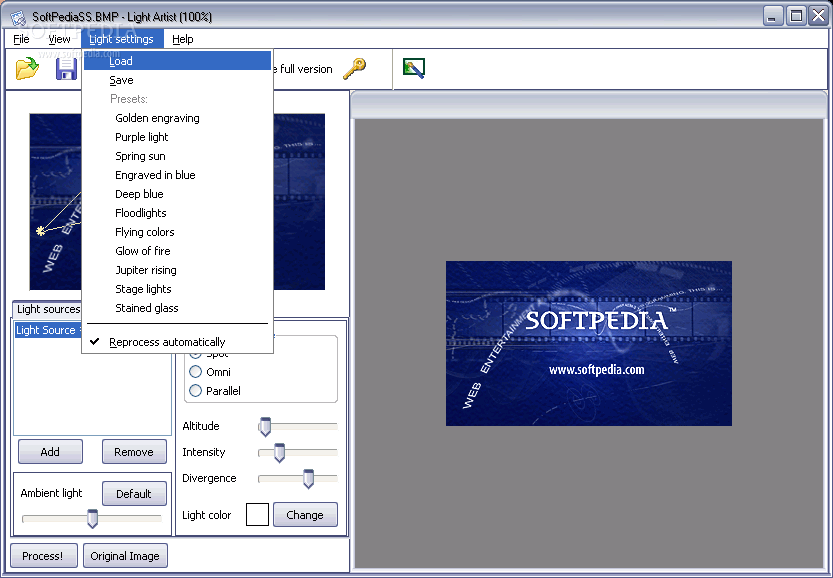Click the save floppy disk icon
The image size is (833, 578).
66,69
